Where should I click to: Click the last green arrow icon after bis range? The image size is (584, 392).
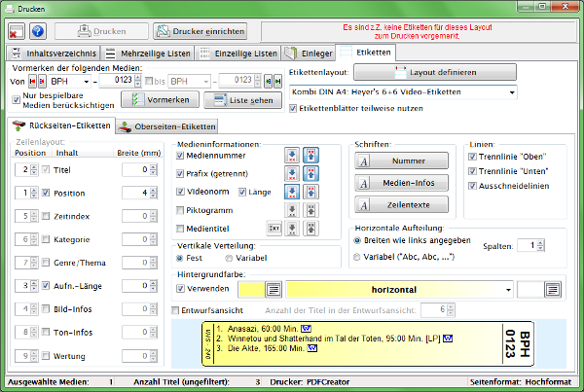point(280,81)
